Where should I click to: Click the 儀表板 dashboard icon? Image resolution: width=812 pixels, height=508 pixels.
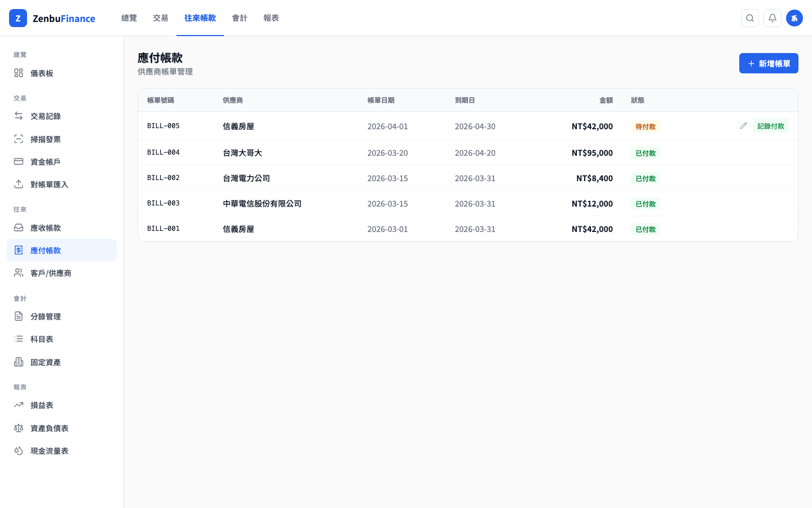pyautogui.click(x=19, y=73)
